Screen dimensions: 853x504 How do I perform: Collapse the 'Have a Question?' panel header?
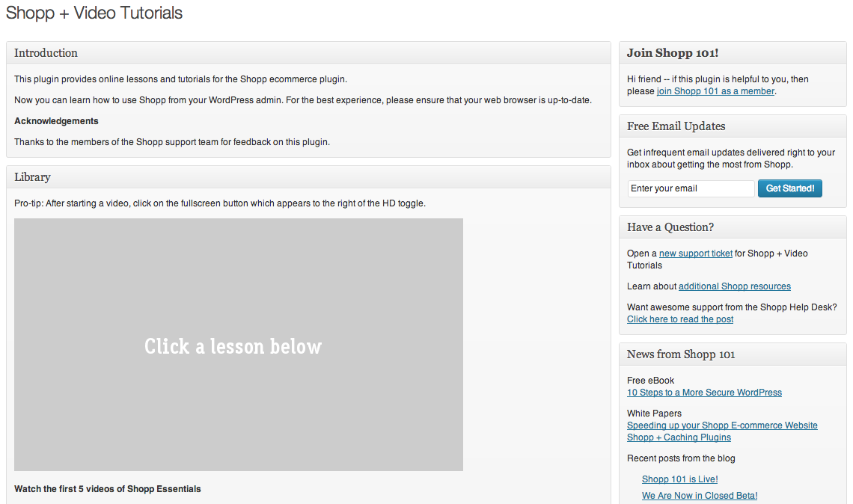(x=733, y=227)
